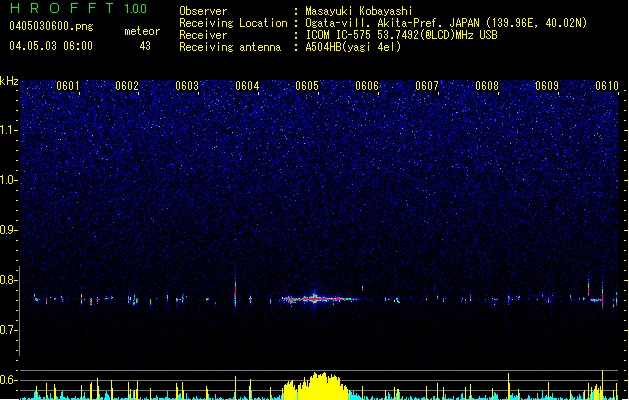Screen dimensions: 629x400
Task: Click the HROFFT 1.0.0 title text
Action: (79, 8)
